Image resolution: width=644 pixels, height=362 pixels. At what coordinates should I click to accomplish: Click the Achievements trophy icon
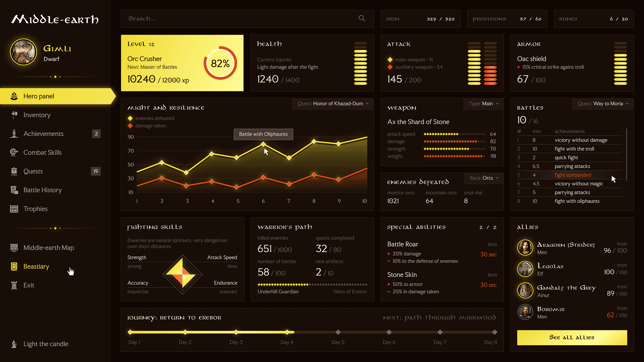tap(14, 134)
